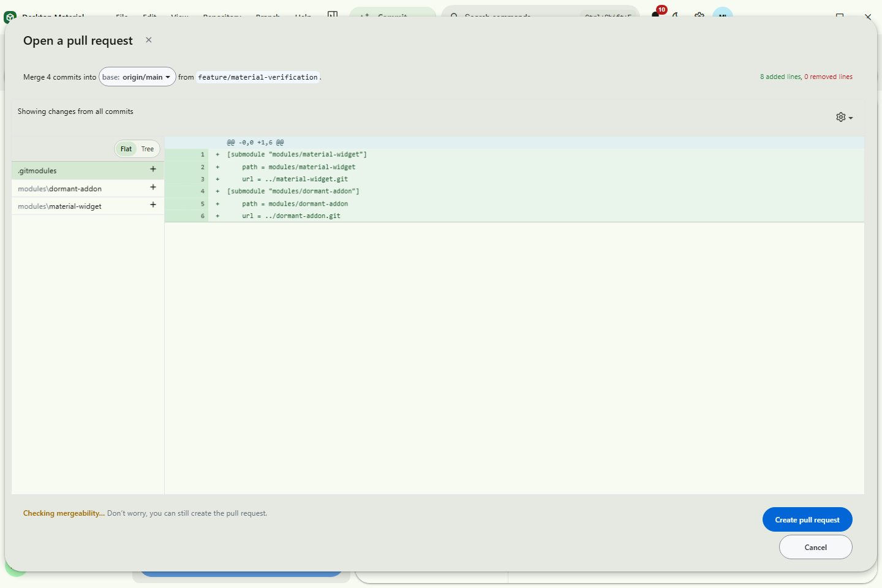882x588 pixels.
Task: Click the plus icon beside modules\dormant-addon
Action: tap(153, 187)
